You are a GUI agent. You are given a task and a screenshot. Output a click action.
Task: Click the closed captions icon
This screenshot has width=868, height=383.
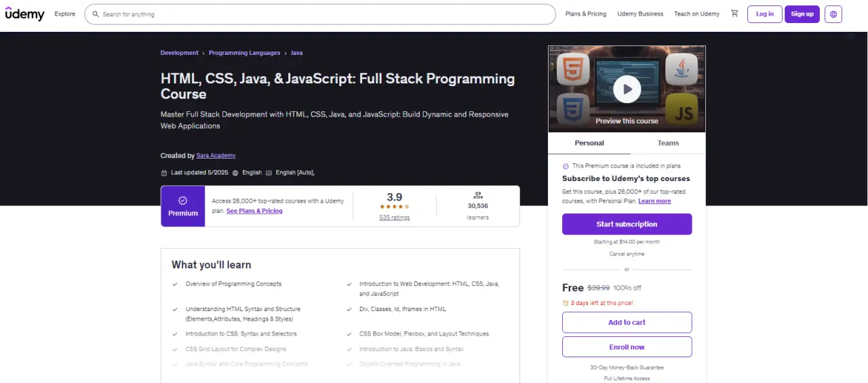pos(269,173)
